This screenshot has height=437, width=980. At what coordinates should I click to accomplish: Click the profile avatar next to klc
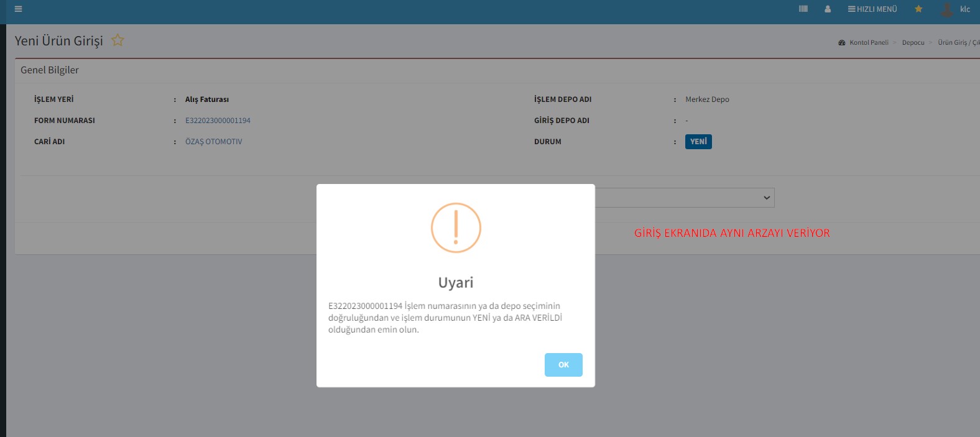pyautogui.click(x=947, y=9)
